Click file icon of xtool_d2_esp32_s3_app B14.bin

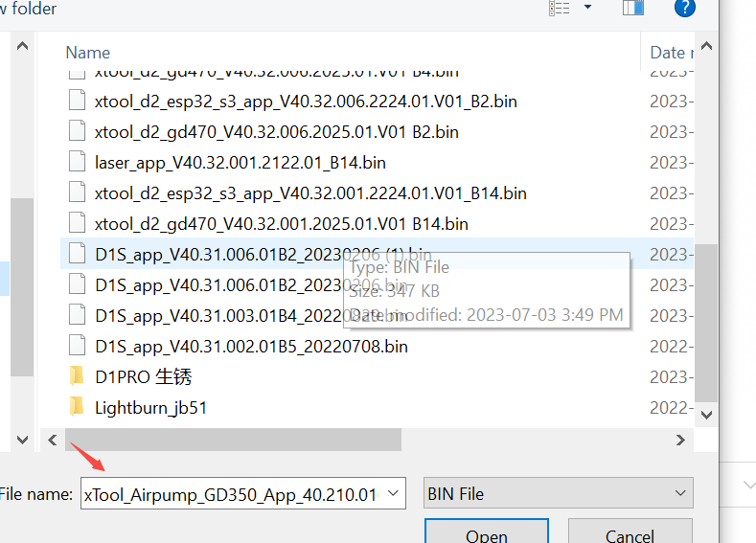click(x=78, y=192)
